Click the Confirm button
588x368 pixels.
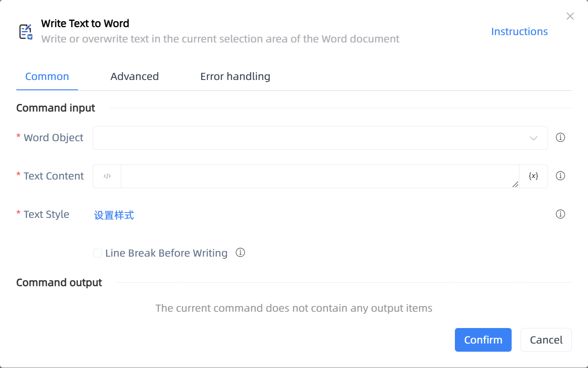click(x=483, y=340)
